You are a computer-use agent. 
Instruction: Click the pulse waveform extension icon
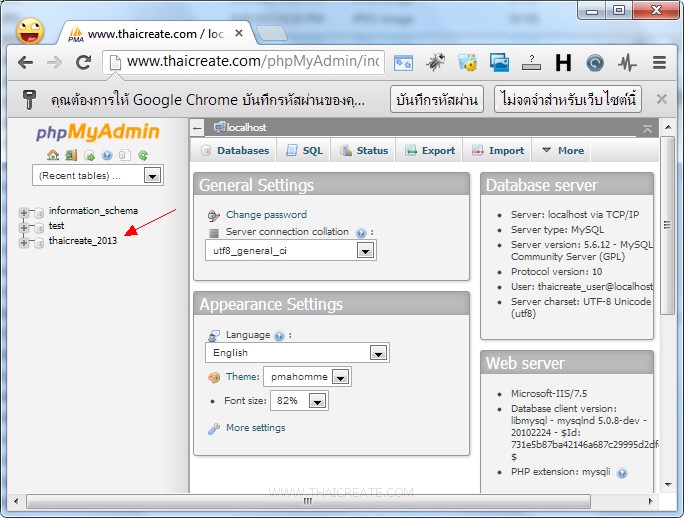click(627, 63)
